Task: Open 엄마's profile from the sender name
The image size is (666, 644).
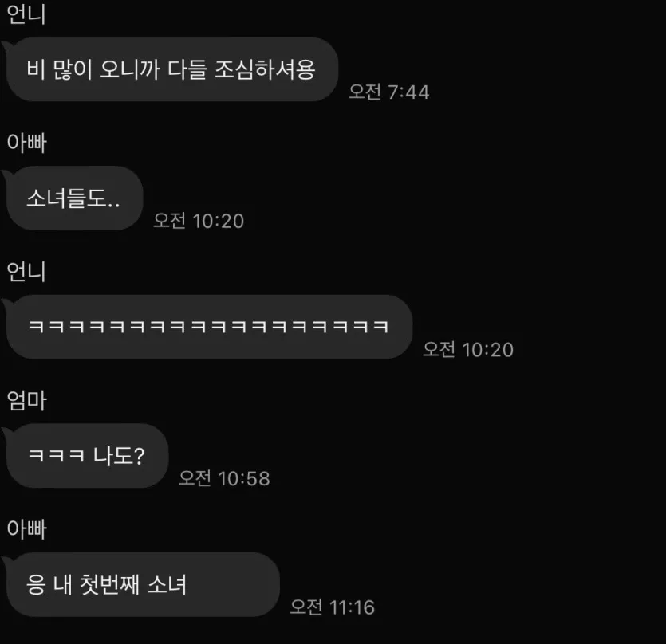Action: (x=27, y=400)
